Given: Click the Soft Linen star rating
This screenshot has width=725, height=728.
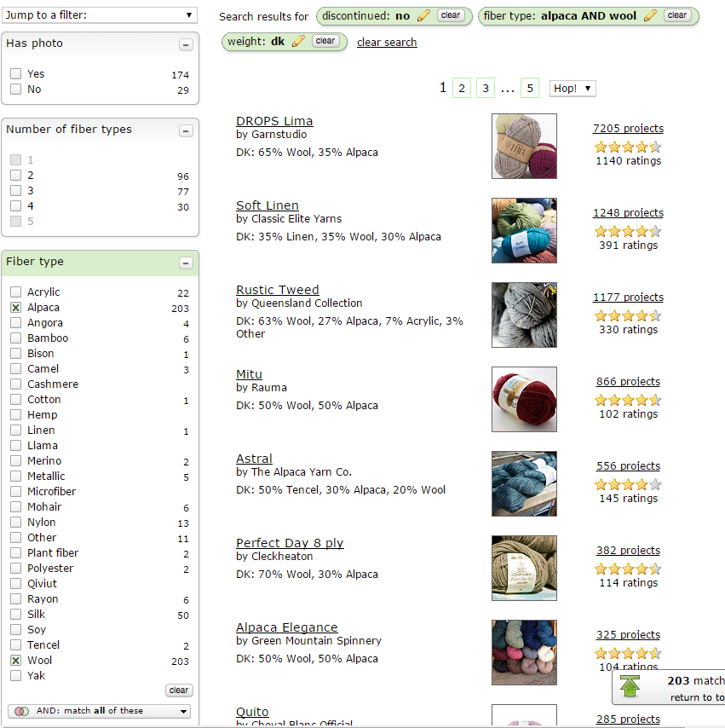Looking at the screenshot, I should point(628,231).
